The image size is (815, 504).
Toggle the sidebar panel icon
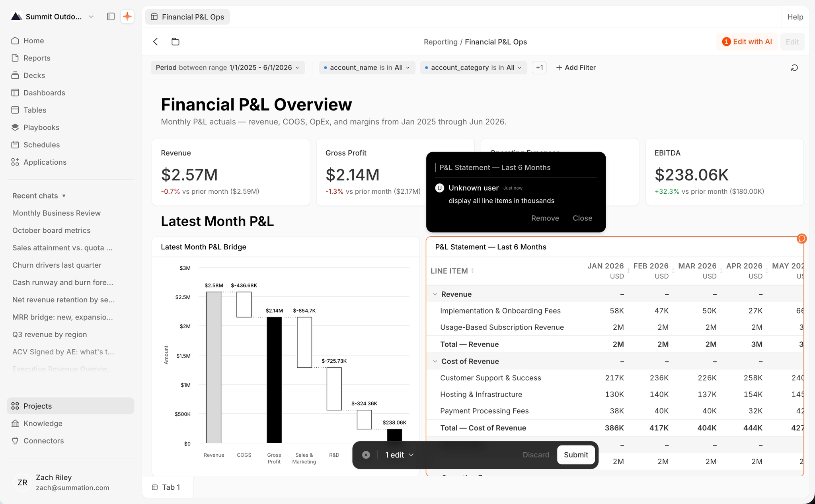(111, 17)
